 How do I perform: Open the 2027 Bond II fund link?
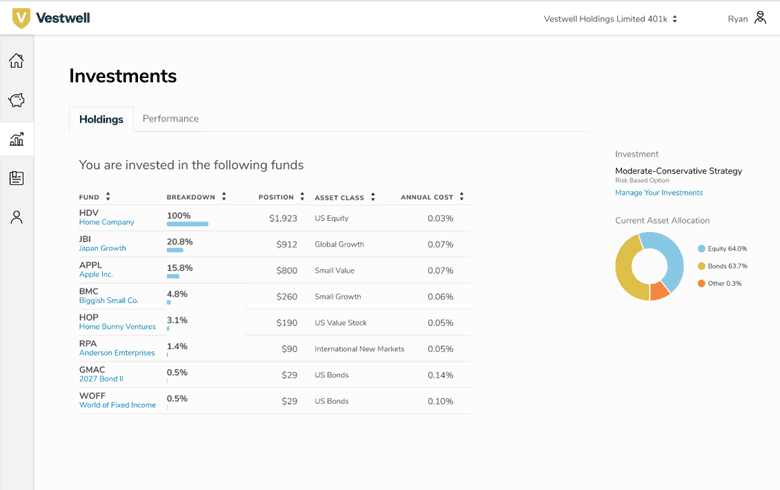coord(101,379)
